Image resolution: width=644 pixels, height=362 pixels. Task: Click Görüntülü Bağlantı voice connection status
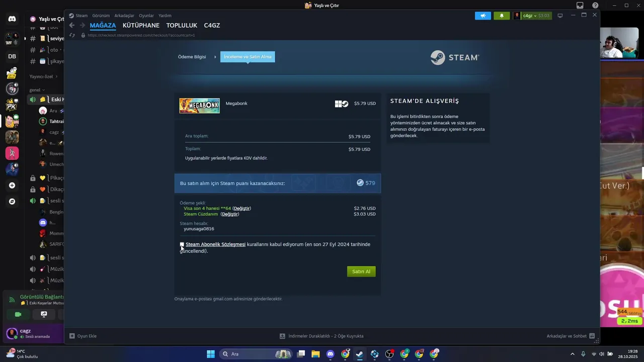click(41, 297)
